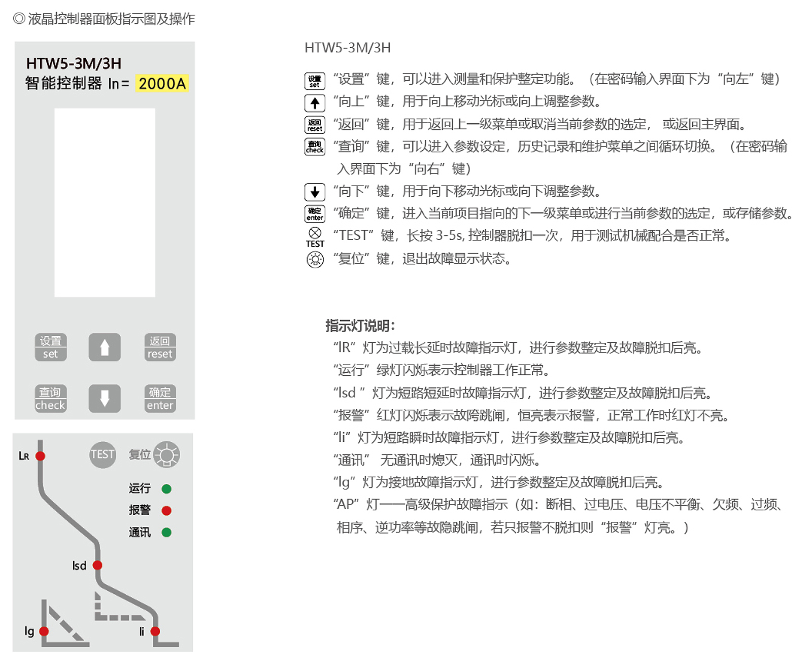Click the 复位 sun-shaped reset button on panel

coord(166,454)
